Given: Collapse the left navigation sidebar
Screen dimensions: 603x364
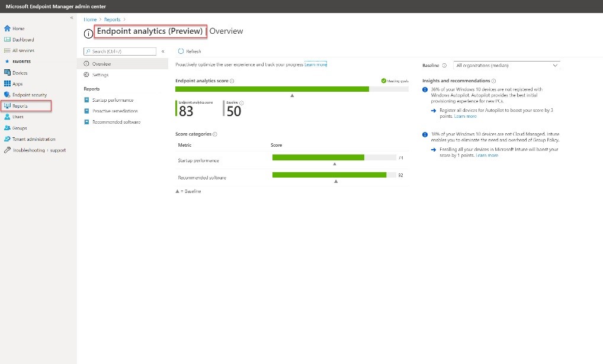Looking at the screenshot, I should (72, 18).
